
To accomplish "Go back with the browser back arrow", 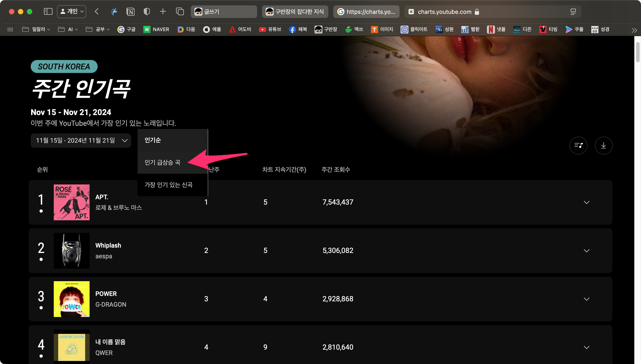I will 97,11.
